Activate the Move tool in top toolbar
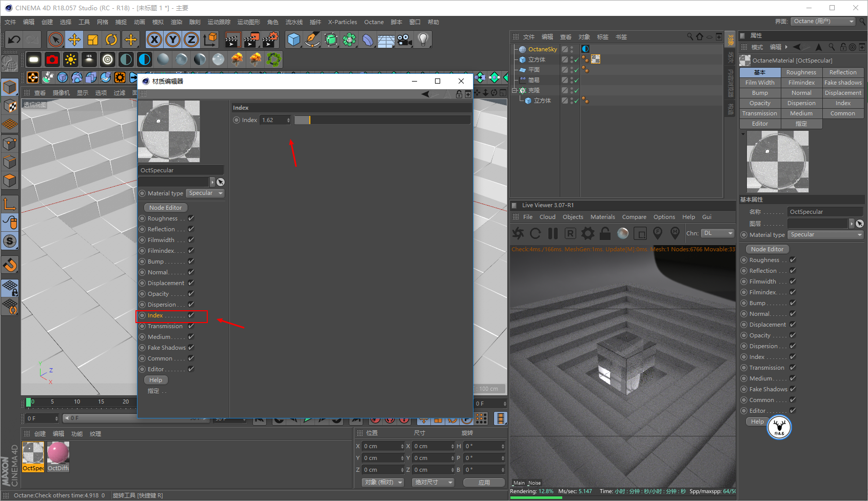This screenshot has height=501, width=868. (x=74, y=39)
